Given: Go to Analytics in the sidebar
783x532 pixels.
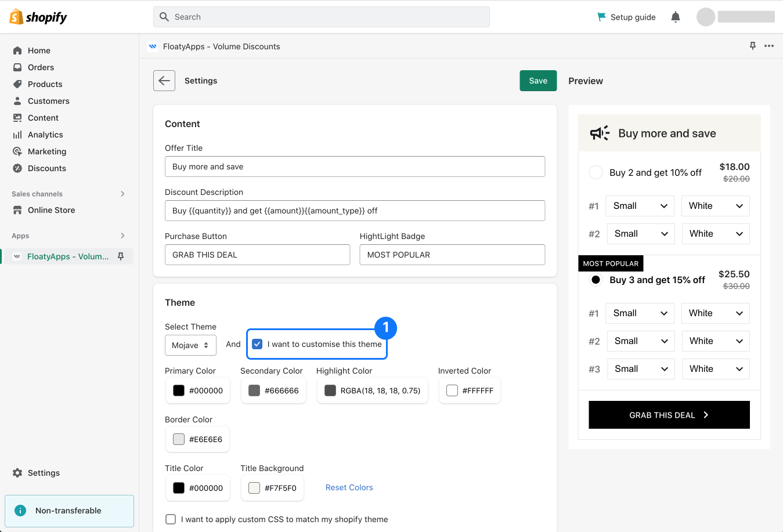Looking at the screenshot, I should [x=45, y=135].
